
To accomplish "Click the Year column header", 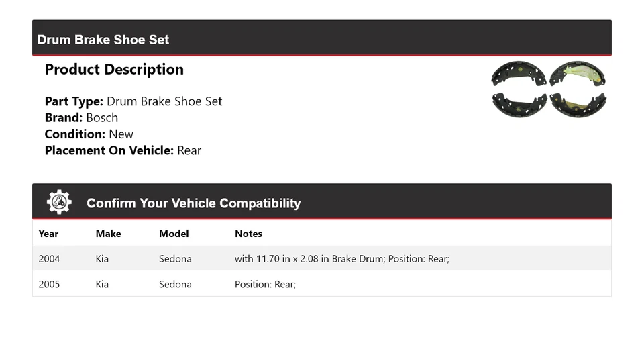I will pos(48,234).
